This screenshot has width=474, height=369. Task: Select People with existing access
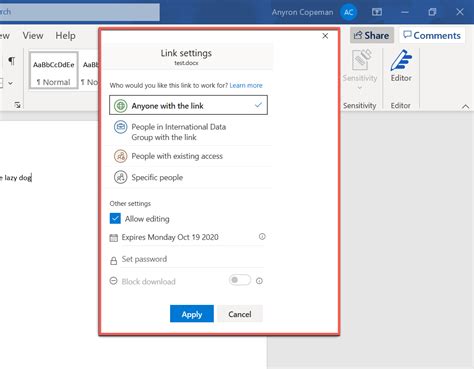pos(188,156)
